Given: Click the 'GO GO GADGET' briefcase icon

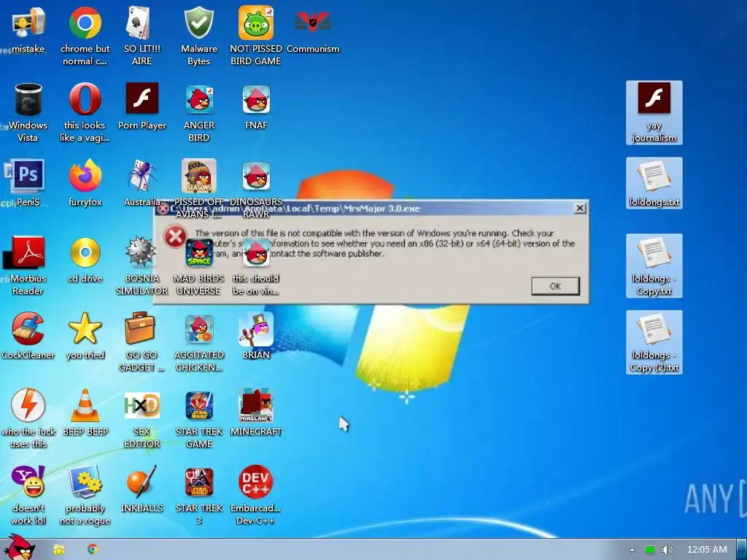Looking at the screenshot, I should click(x=141, y=343).
